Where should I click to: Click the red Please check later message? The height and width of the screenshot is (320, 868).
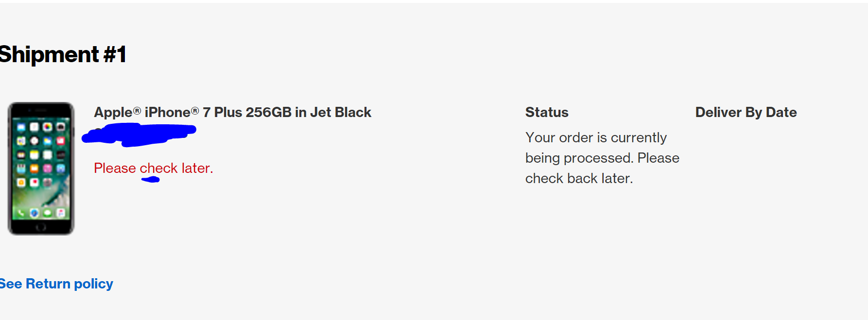pyautogui.click(x=154, y=168)
